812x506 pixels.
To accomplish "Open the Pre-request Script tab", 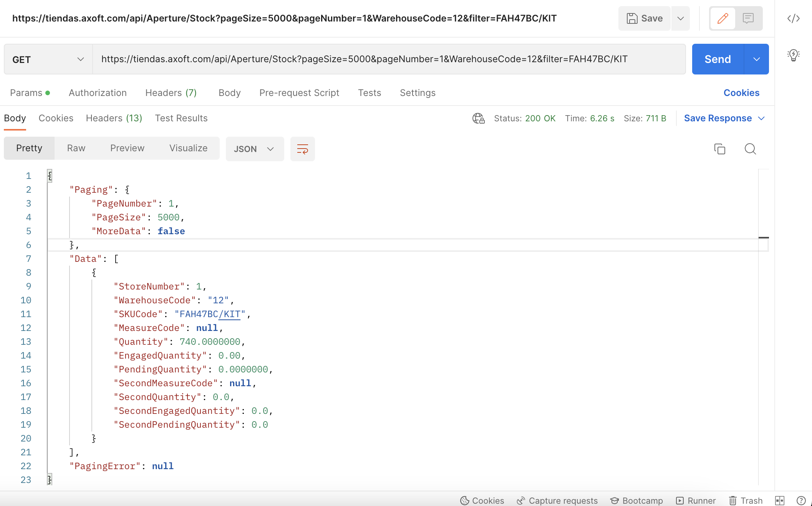I will 299,93.
